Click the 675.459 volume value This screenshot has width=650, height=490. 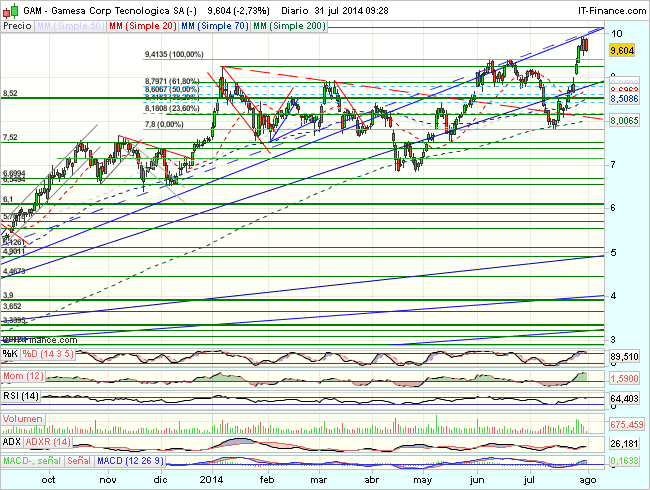pyautogui.click(x=626, y=425)
